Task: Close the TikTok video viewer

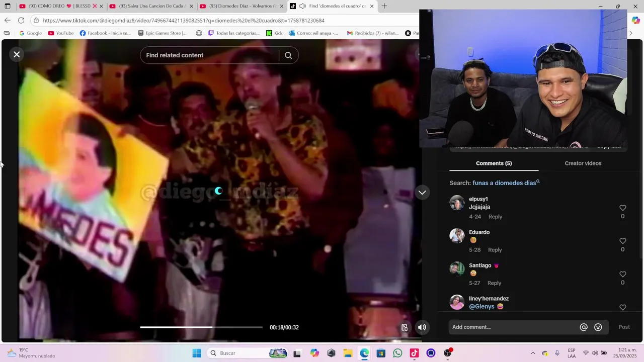Action: pyautogui.click(x=17, y=54)
